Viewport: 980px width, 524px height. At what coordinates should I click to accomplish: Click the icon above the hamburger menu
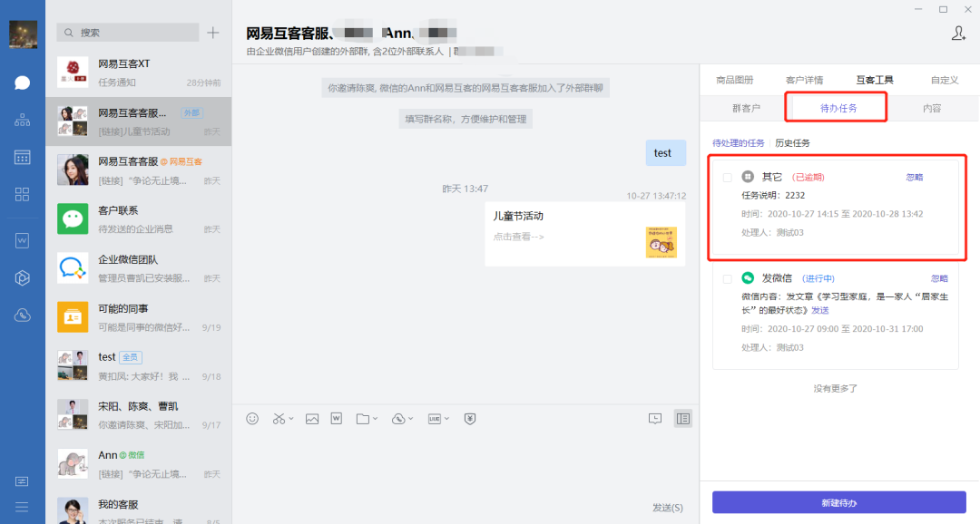[22, 481]
